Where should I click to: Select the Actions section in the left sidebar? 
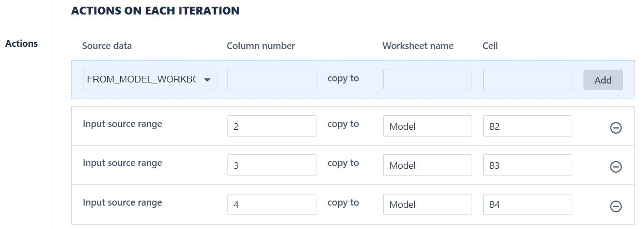click(22, 43)
